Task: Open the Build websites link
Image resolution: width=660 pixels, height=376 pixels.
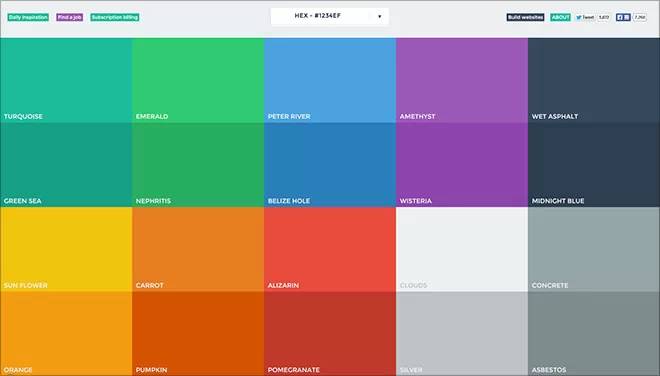Action: (x=525, y=17)
